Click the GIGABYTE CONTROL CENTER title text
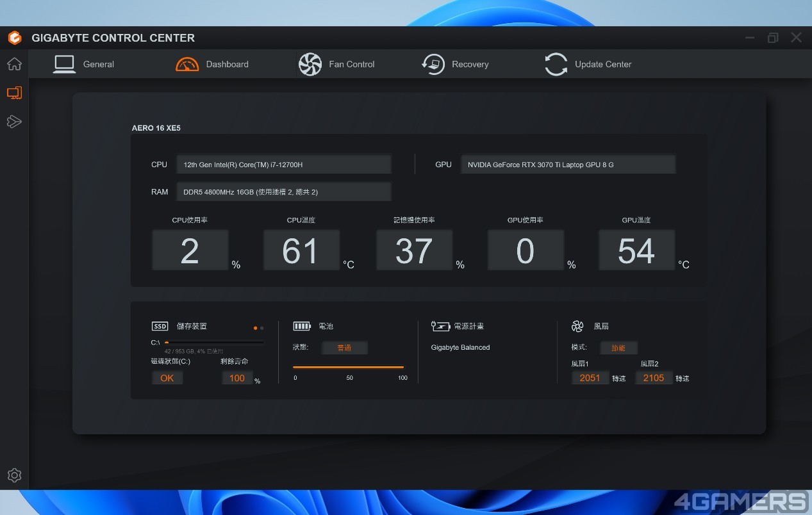This screenshot has height=515, width=812. 113,38
